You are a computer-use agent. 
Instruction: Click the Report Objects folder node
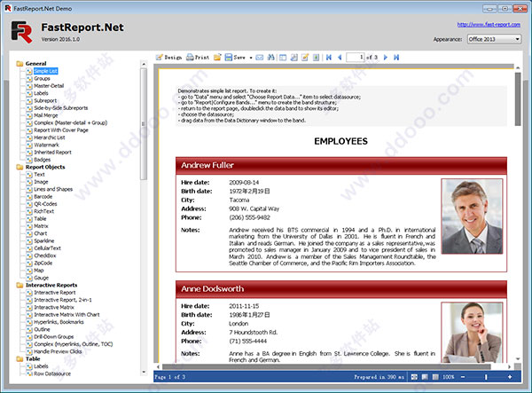pos(45,167)
